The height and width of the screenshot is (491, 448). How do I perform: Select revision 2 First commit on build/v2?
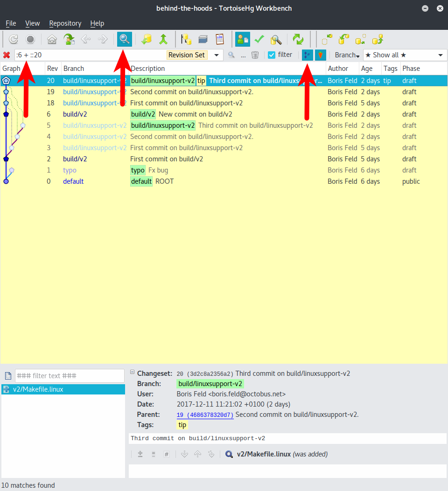tap(224, 159)
